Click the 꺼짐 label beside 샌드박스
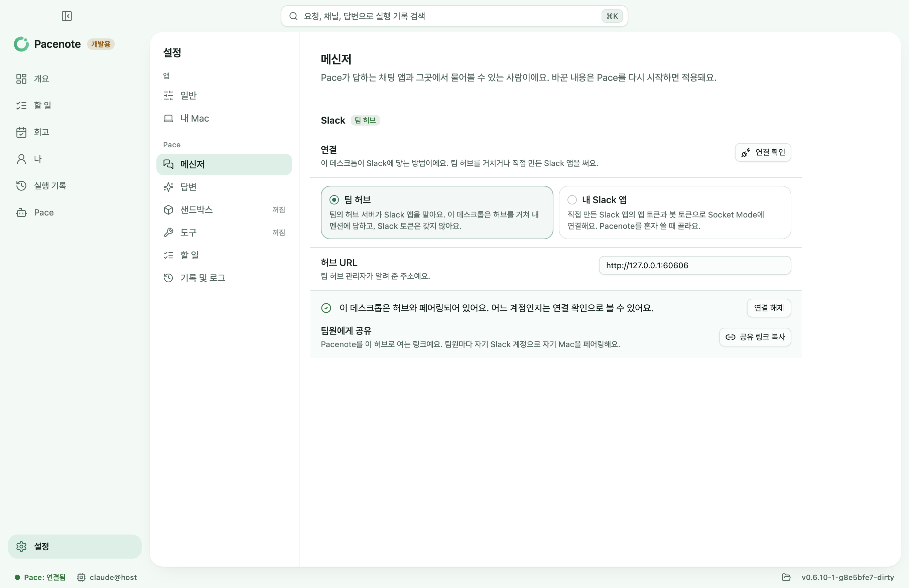 pyautogui.click(x=279, y=209)
